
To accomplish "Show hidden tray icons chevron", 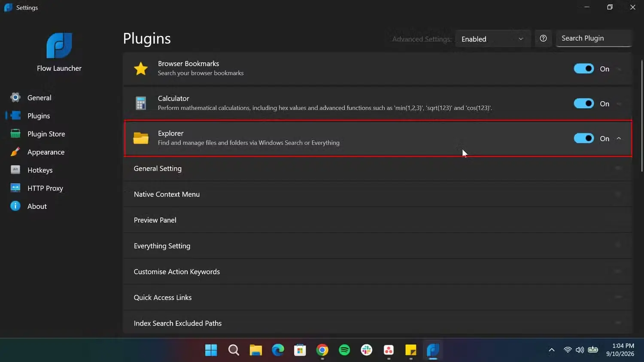I will pos(552,350).
